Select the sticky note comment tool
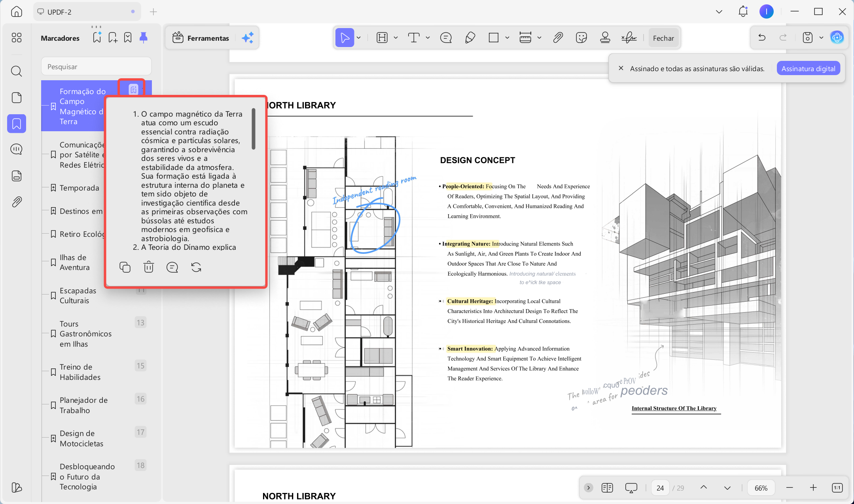This screenshot has height=504, width=854. point(446,38)
